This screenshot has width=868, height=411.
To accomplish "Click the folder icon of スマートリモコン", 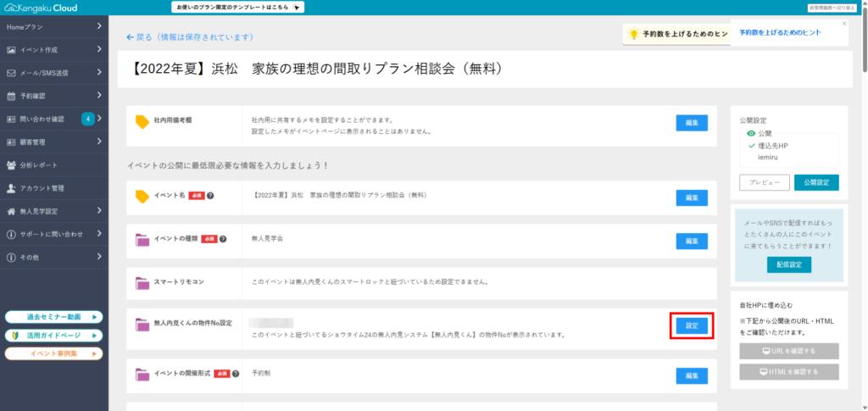I will pos(142,283).
